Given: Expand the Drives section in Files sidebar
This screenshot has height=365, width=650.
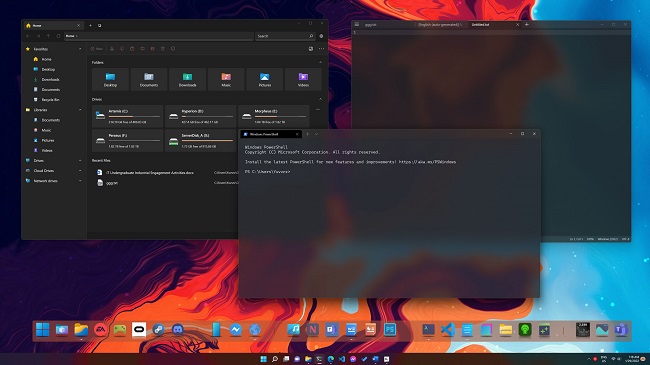Looking at the screenshot, I should click(x=80, y=161).
